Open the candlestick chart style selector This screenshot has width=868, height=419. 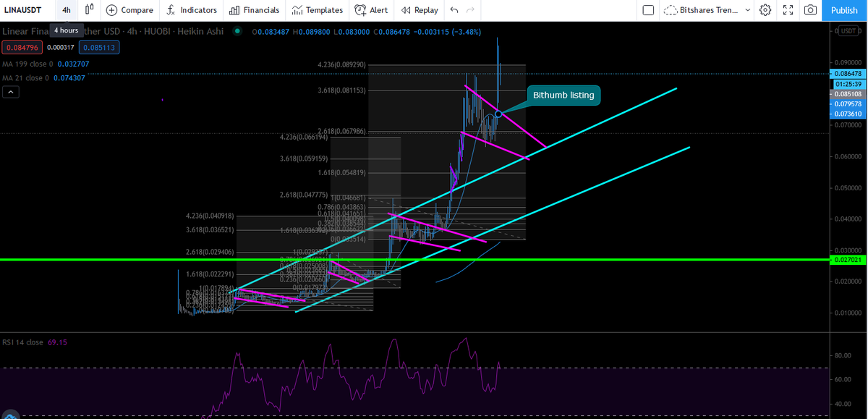(90, 10)
